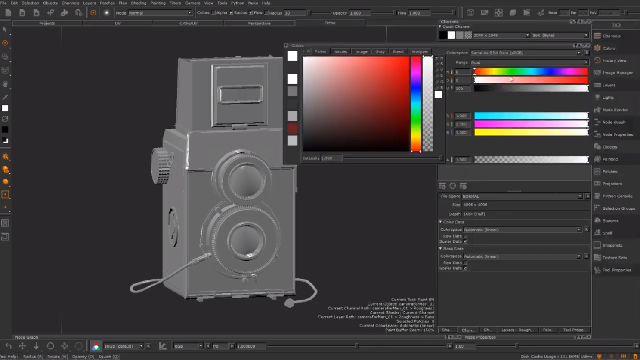Open the File Space dropdown

(522, 196)
